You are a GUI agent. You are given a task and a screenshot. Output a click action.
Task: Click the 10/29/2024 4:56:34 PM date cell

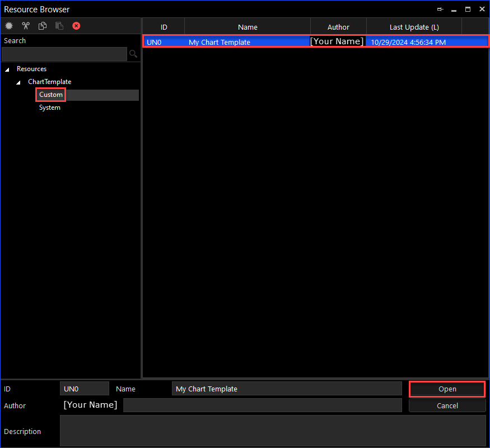pos(408,42)
